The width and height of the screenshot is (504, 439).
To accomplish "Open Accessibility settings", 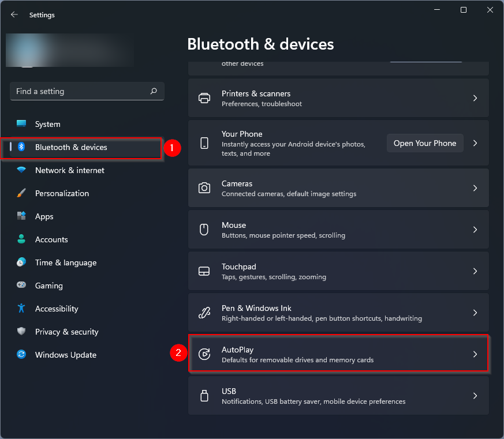I will tap(87, 309).
